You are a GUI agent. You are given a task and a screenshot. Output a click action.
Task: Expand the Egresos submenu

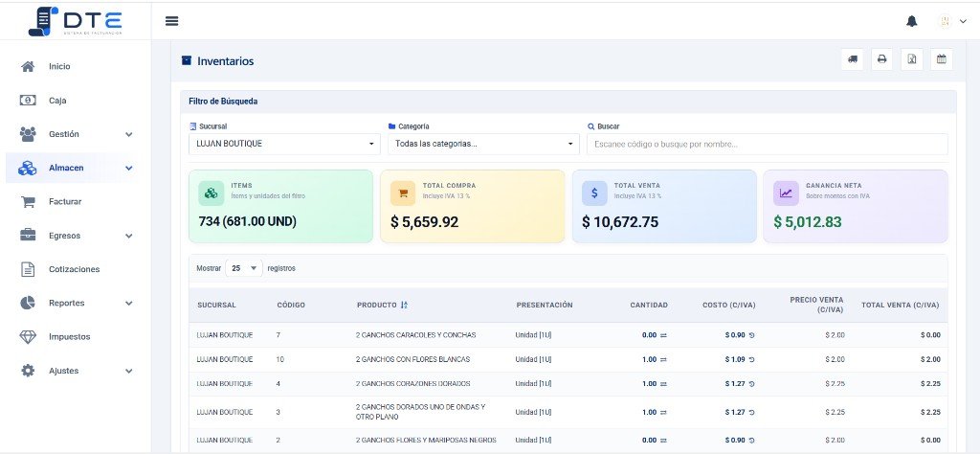(x=129, y=236)
